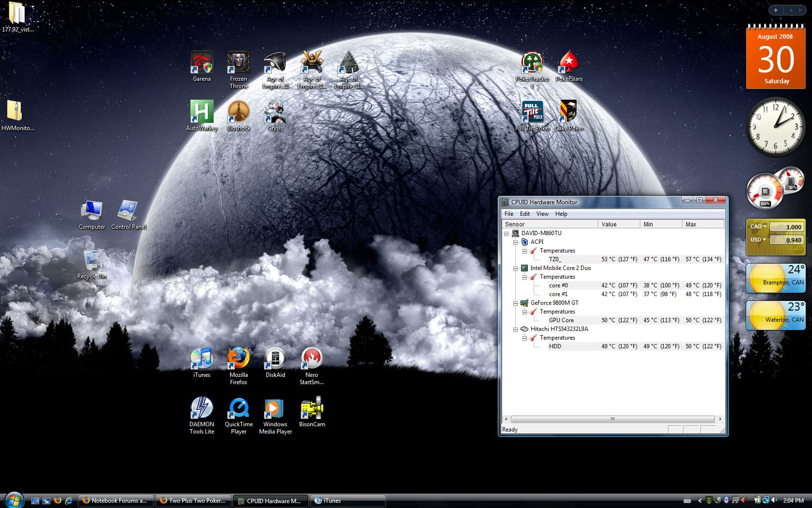
Task: Click the Value column header
Action: pos(619,224)
